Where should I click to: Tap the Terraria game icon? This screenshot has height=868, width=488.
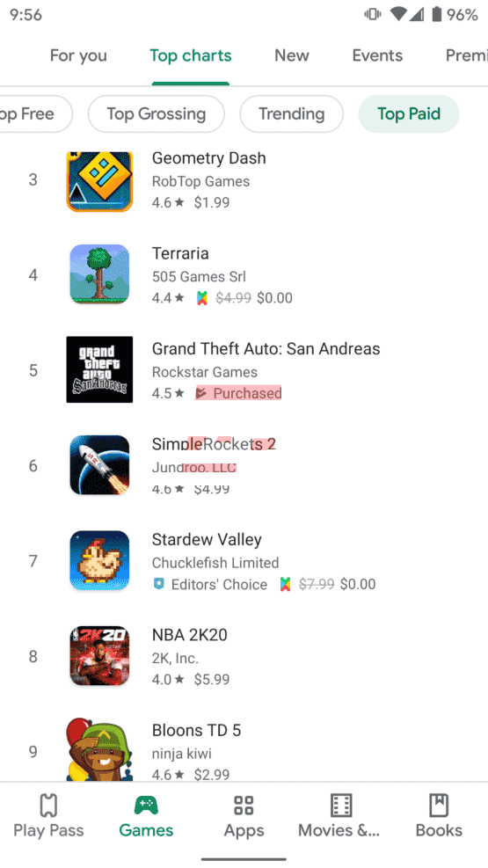click(99, 274)
